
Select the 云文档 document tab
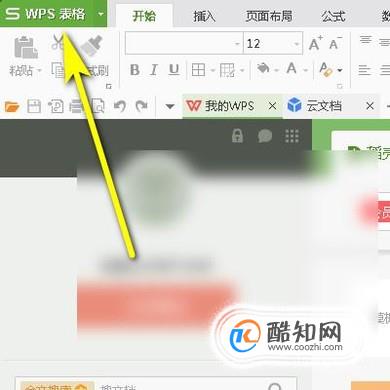pyautogui.click(x=324, y=106)
